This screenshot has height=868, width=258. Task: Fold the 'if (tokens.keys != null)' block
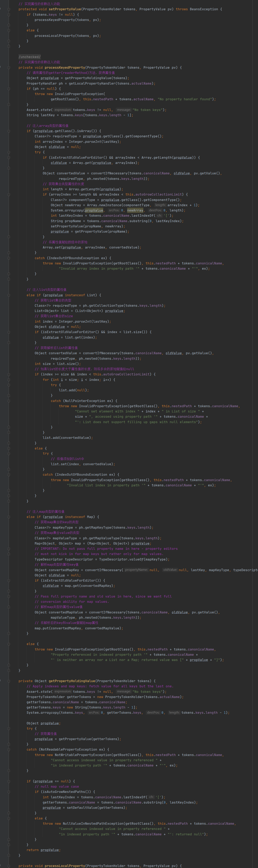(x=9, y=15)
